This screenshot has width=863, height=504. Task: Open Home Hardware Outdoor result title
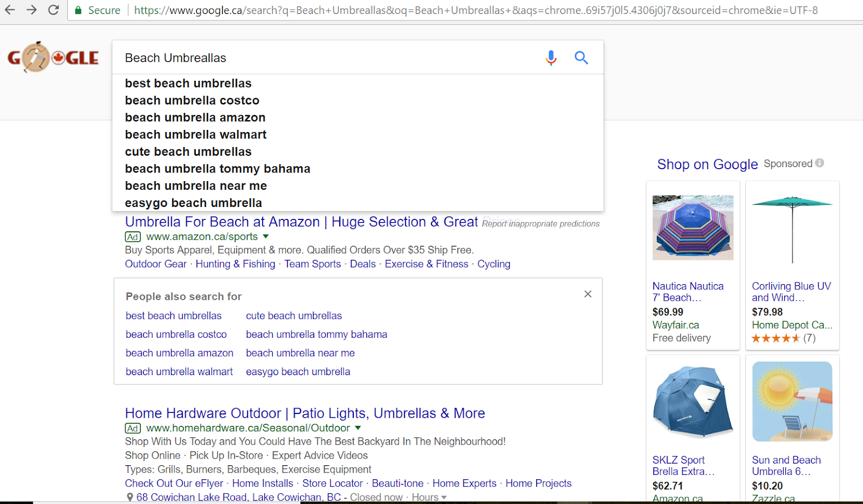pyautogui.click(x=305, y=413)
